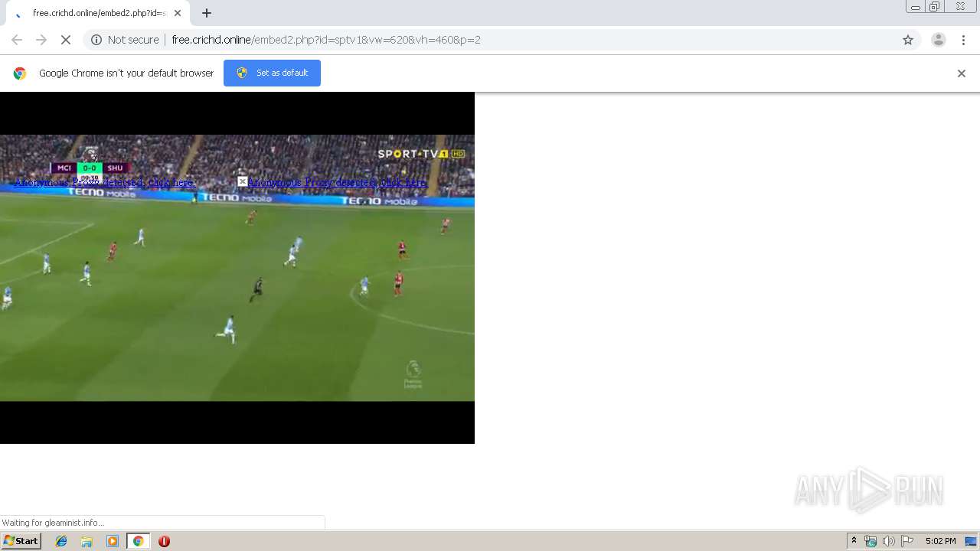This screenshot has width=980, height=551.
Task: Dismiss the default browser infobar
Action: point(962,73)
